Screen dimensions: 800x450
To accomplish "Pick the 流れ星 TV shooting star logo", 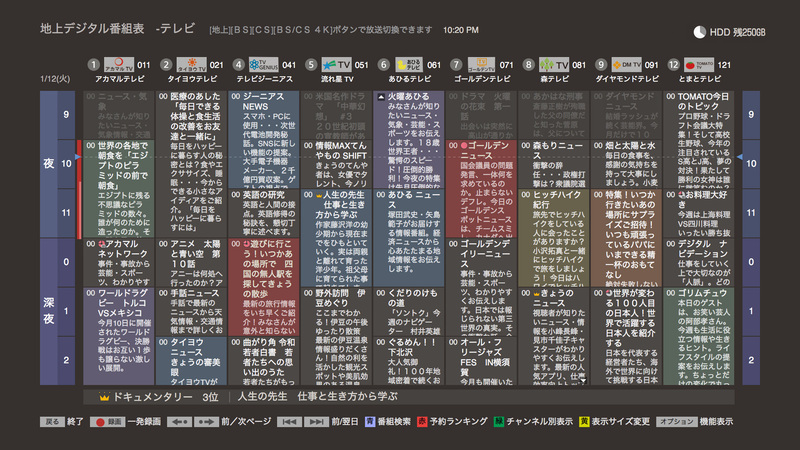I will (x=337, y=65).
